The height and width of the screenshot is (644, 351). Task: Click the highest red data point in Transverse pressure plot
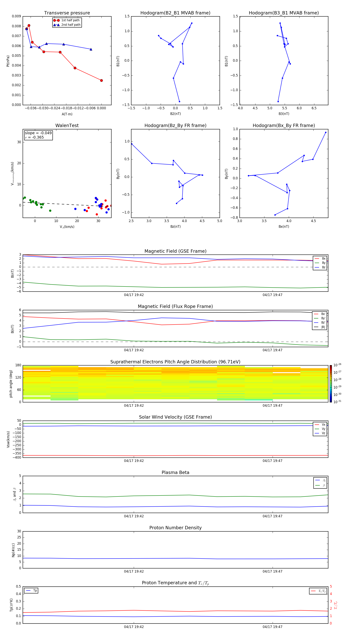(x=29, y=26)
